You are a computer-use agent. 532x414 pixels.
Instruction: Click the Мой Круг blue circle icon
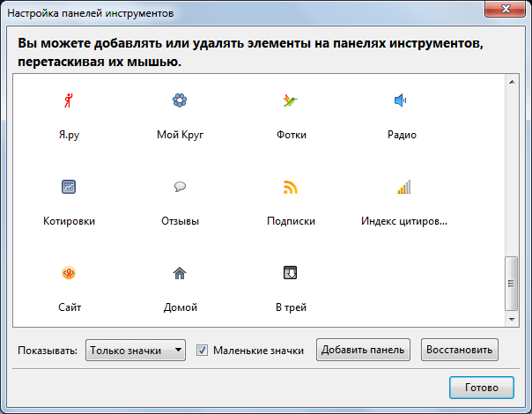[180, 100]
